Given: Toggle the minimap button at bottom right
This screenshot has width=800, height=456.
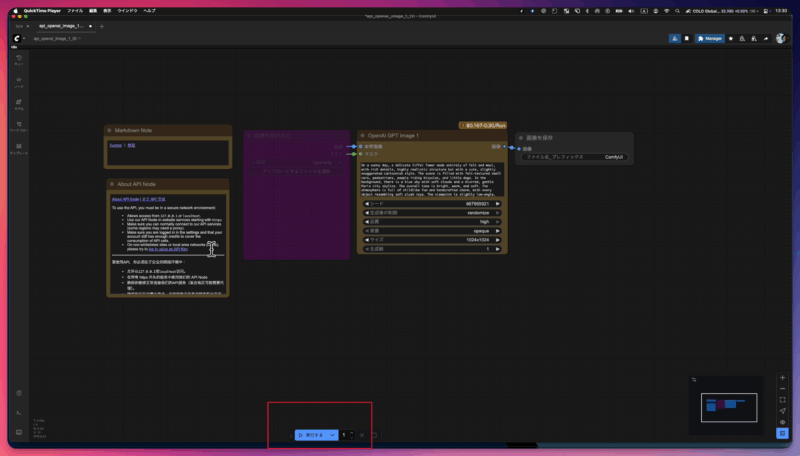Looking at the screenshot, I should coord(783,434).
